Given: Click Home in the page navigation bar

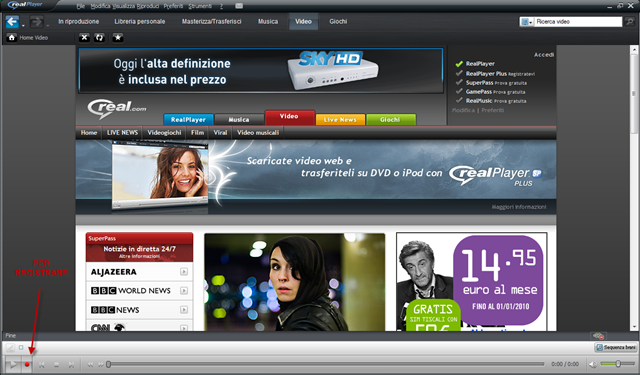Looking at the screenshot, I should pos(89,133).
